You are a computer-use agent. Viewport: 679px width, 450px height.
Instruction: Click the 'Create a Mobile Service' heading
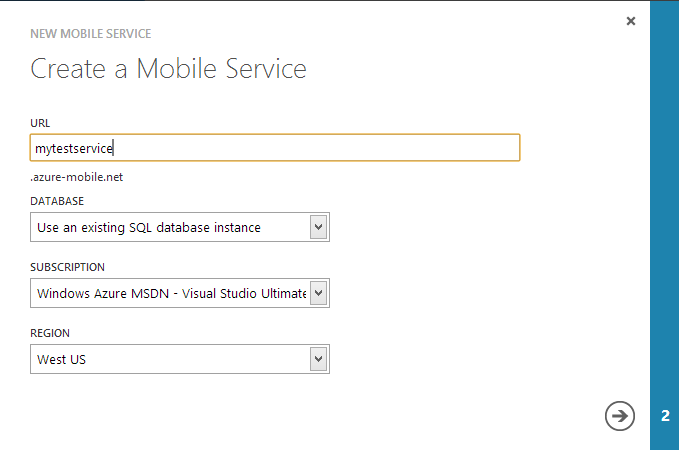pos(168,69)
